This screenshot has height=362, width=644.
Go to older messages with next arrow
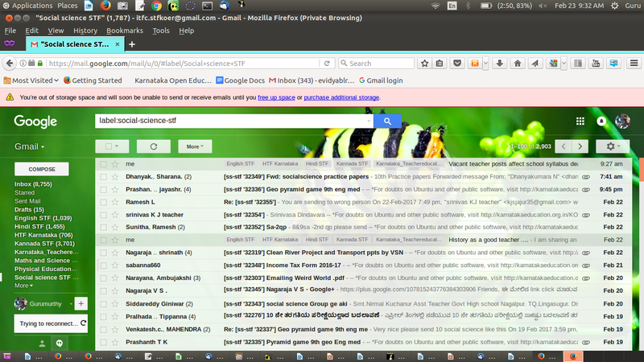point(580,146)
